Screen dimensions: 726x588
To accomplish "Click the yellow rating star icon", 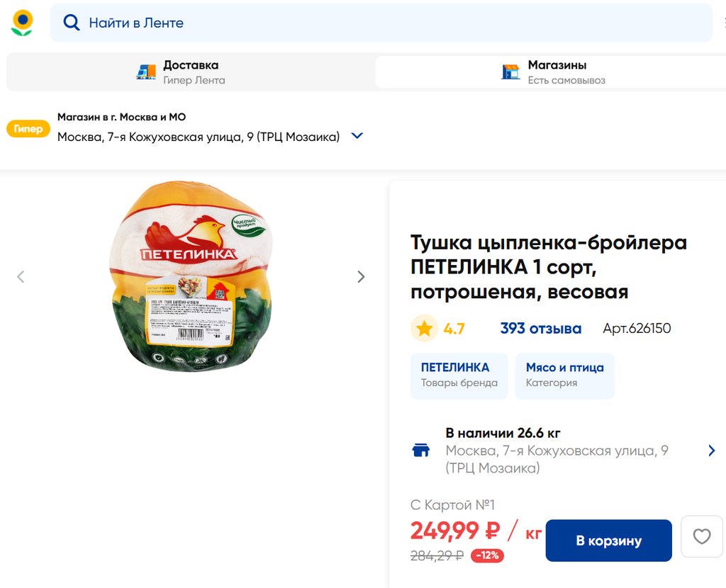I will pyautogui.click(x=424, y=329).
